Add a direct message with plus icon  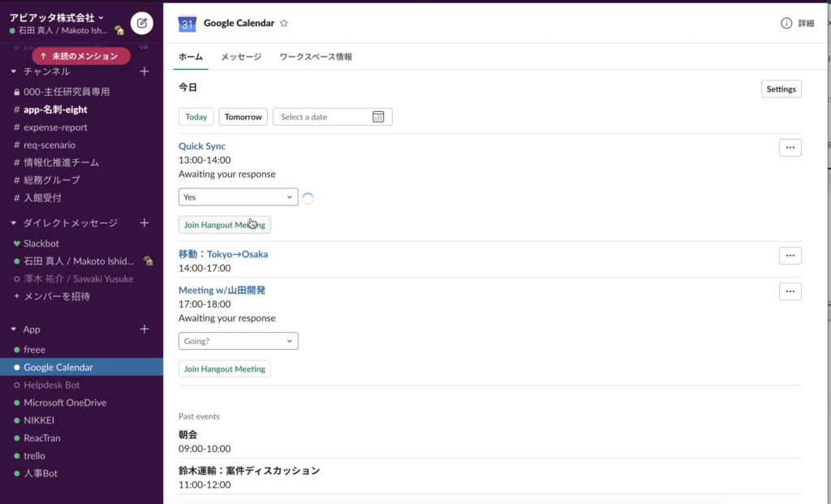(144, 223)
